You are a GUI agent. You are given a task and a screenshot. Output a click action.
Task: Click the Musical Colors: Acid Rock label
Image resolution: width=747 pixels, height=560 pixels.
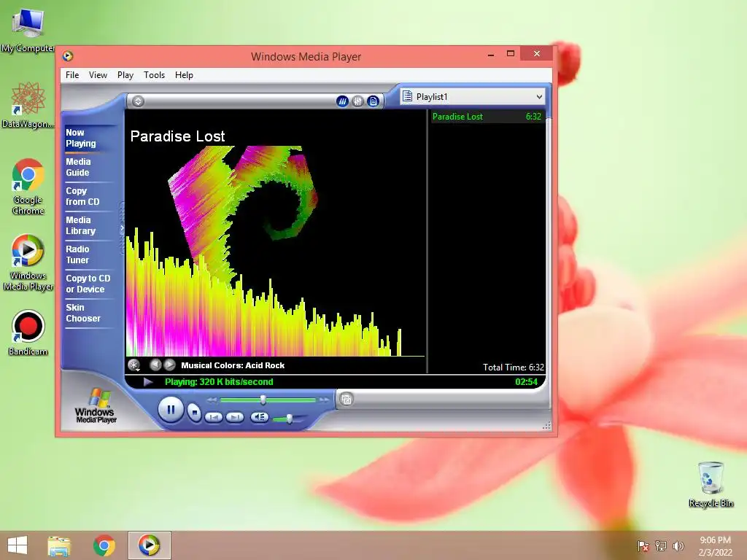233,365
